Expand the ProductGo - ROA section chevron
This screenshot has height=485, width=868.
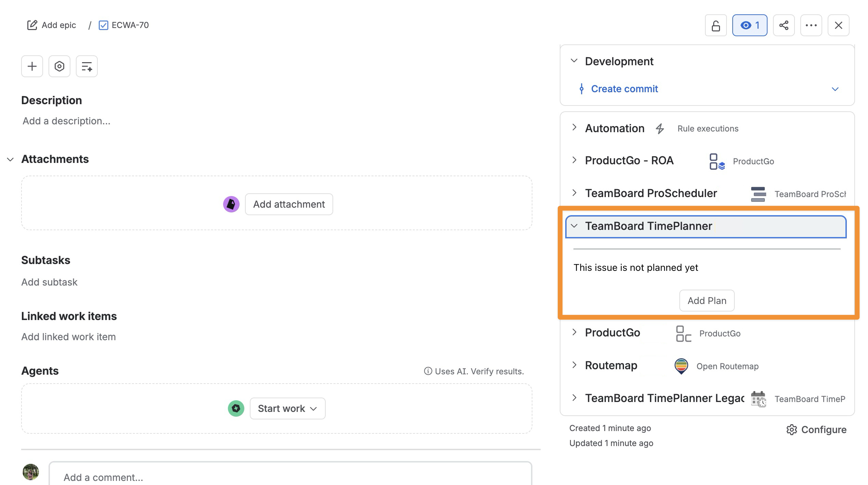pyautogui.click(x=574, y=160)
